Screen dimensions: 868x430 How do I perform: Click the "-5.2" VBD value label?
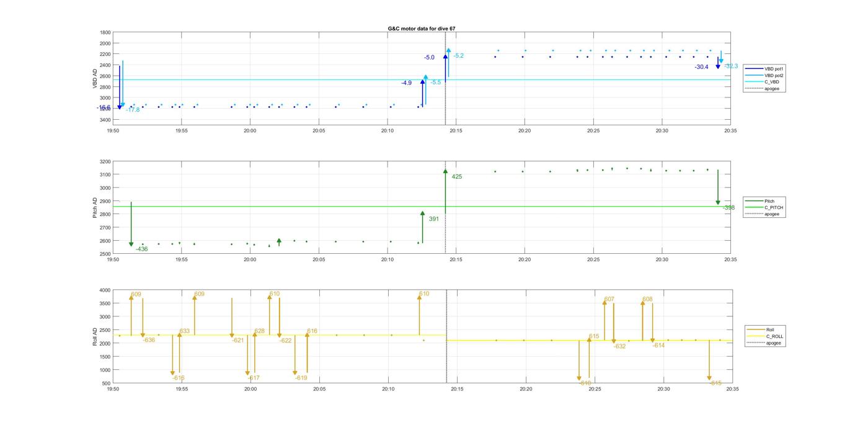pos(458,56)
